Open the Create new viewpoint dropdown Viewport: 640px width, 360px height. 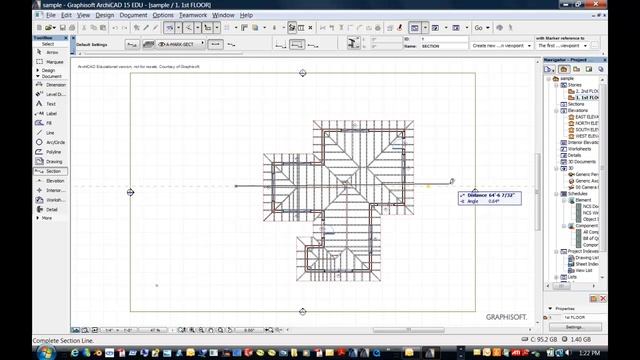[502, 46]
